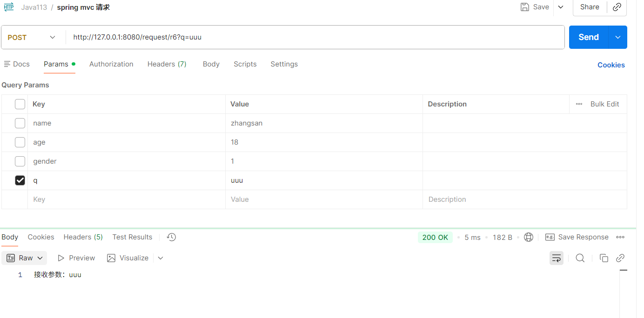This screenshot has width=644, height=318.
Task: Click the Share button
Action: (590, 7)
